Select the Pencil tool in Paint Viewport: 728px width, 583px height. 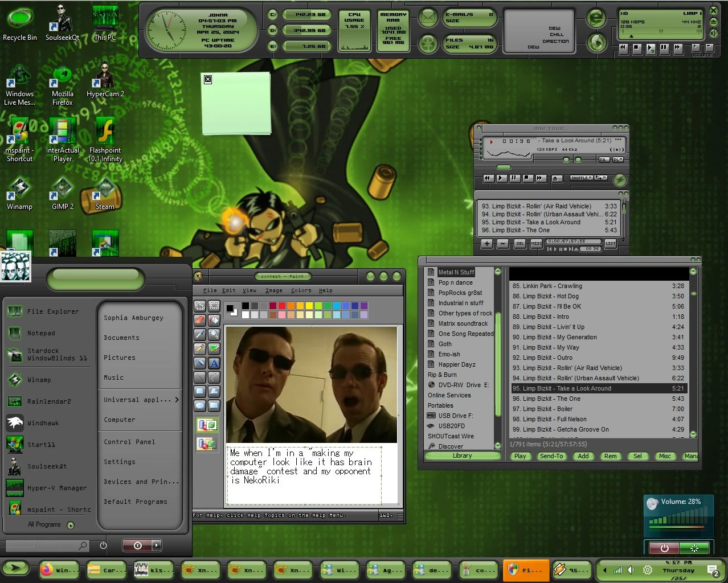200,349
